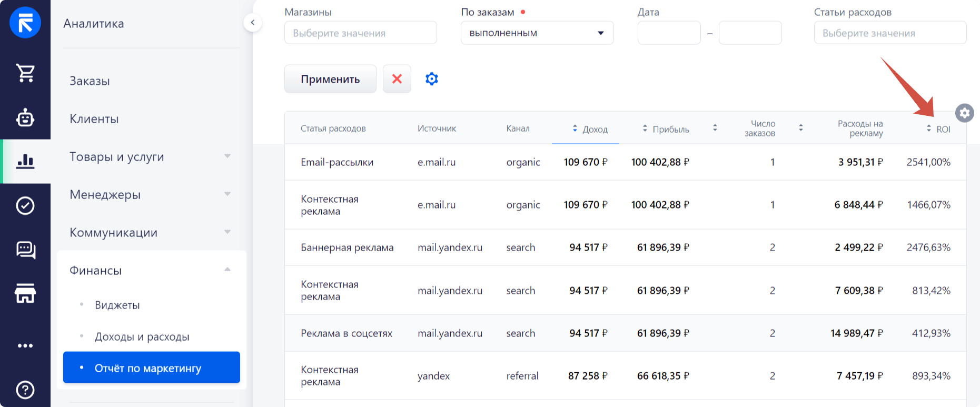Open the grey table columns gear

click(x=964, y=113)
